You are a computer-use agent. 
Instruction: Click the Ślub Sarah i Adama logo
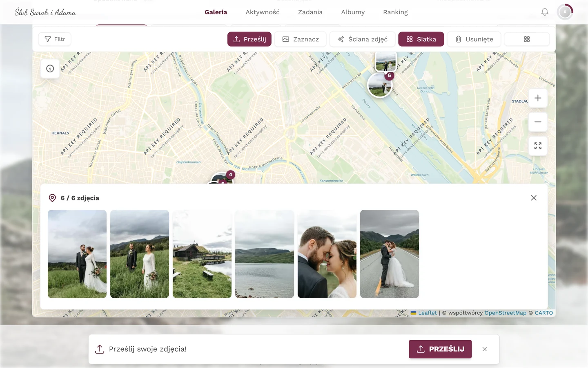pos(45,12)
